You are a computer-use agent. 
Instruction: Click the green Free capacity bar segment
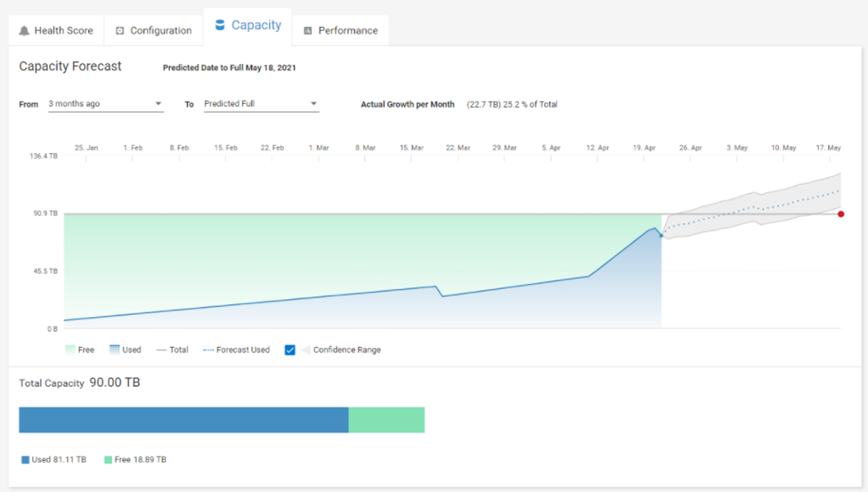(x=386, y=420)
